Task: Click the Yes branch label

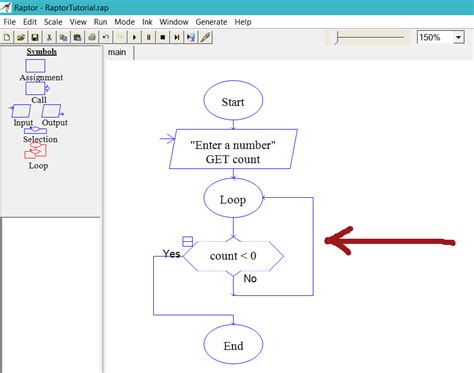Action: click(171, 254)
